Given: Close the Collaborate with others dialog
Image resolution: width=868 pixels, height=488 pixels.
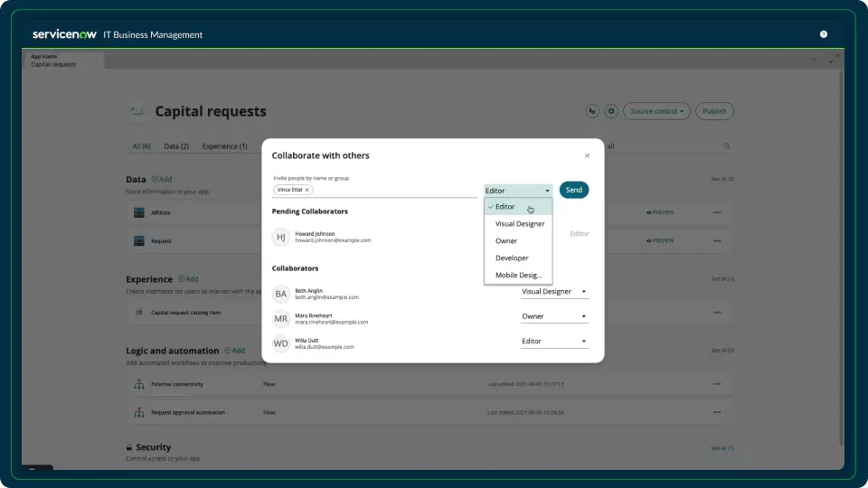Looking at the screenshot, I should (587, 155).
